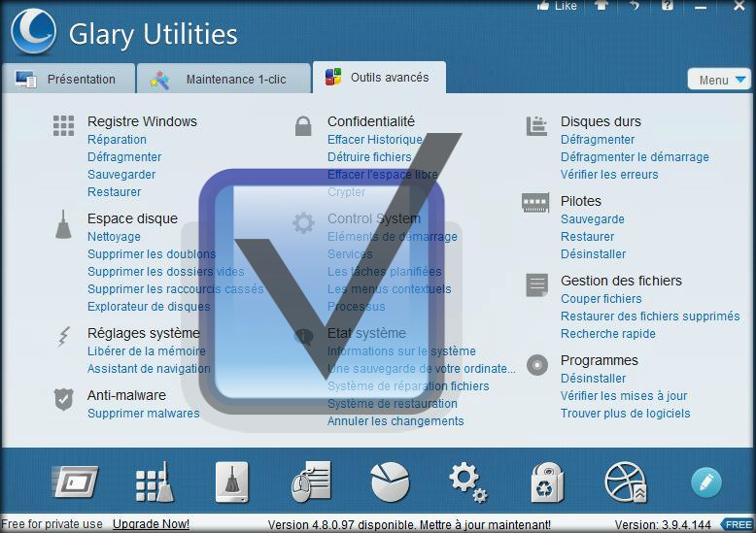The width and height of the screenshot is (756, 533).
Task: Open Nettoyage under Espace disque
Action: pos(115,237)
